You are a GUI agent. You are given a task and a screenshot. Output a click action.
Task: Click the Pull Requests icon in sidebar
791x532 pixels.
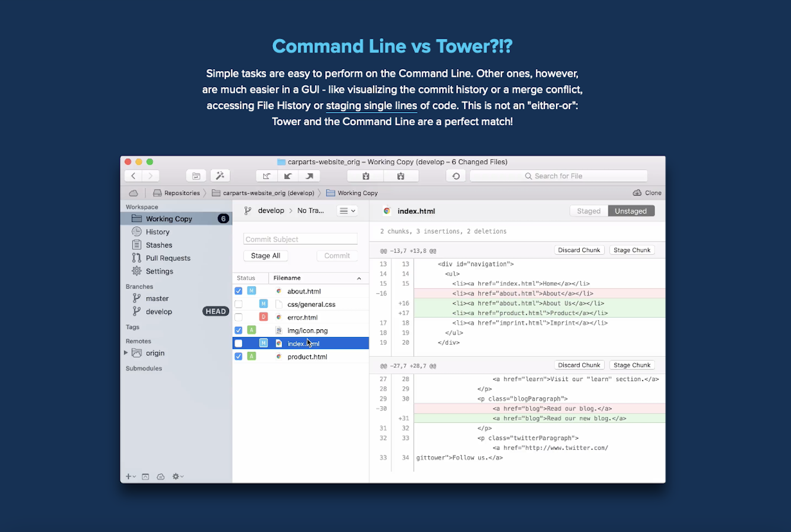137,258
